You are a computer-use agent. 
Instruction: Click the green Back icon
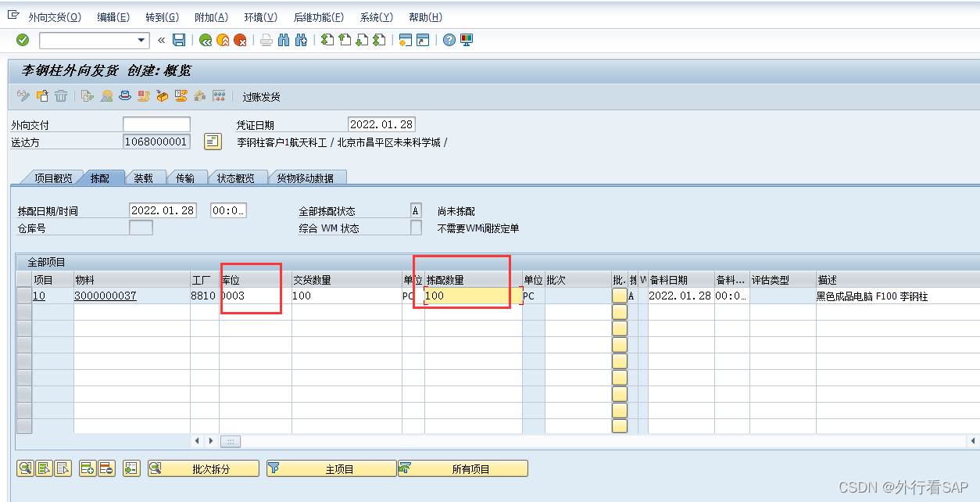[x=206, y=40]
